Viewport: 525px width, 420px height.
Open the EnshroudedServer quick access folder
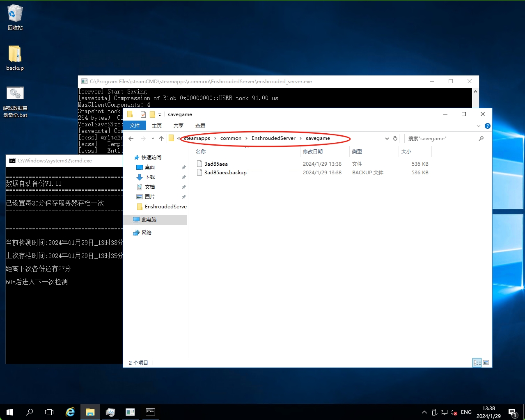pyautogui.click(x=161, y=207)
